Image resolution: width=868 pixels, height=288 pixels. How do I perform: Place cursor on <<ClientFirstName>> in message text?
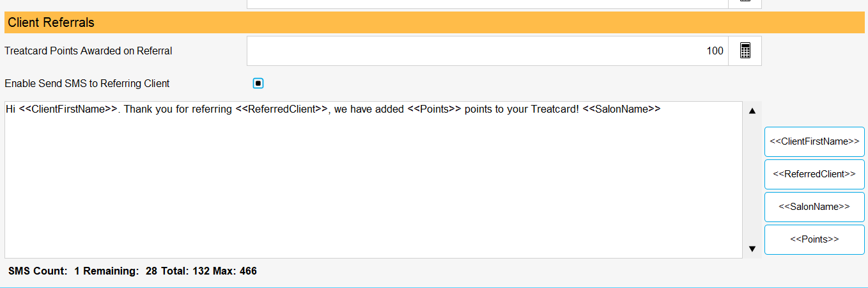[x=68, y=109]
